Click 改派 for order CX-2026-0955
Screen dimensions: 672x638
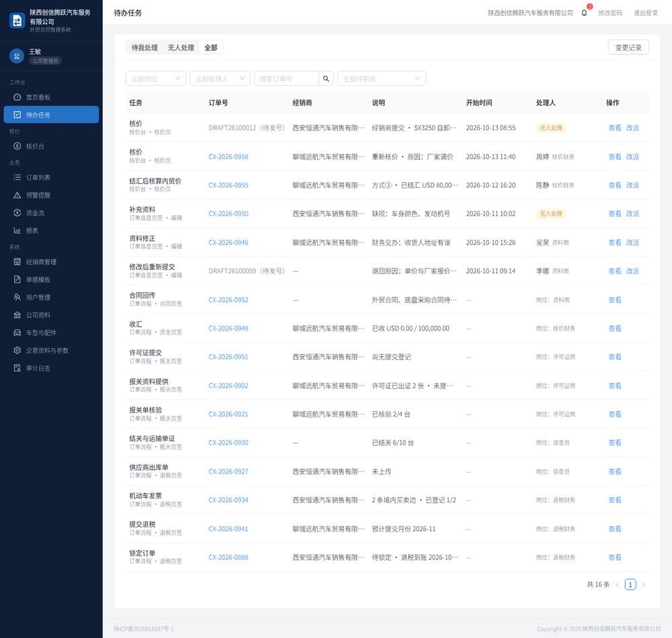tap(632, 185)
